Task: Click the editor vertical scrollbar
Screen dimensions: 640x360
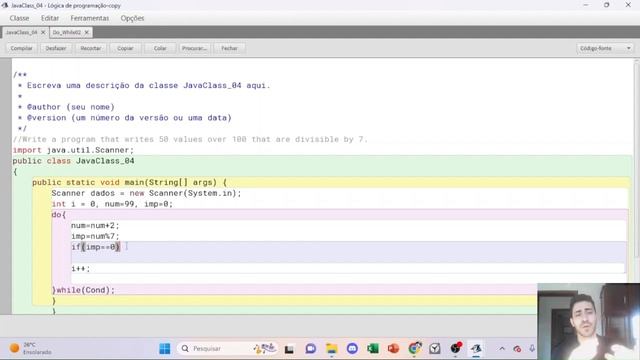Action: [636, 159]
